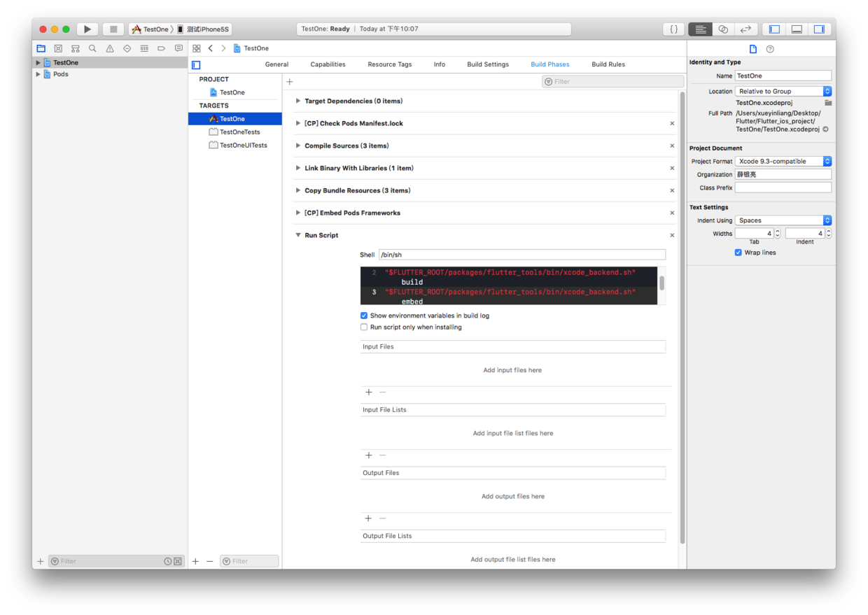
Task: Open the related items grid icon
Action: point(197,48)
